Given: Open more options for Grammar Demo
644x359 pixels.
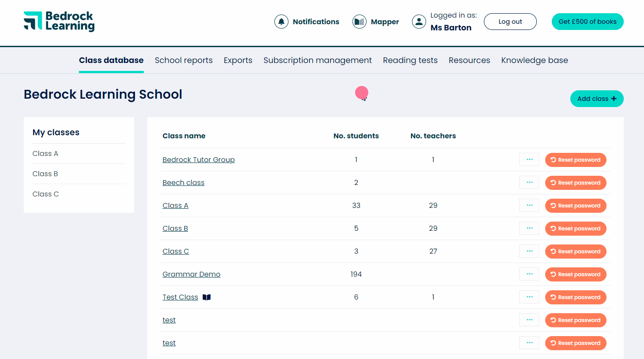Looking at the screenshot, I should (x=529, y=274).
